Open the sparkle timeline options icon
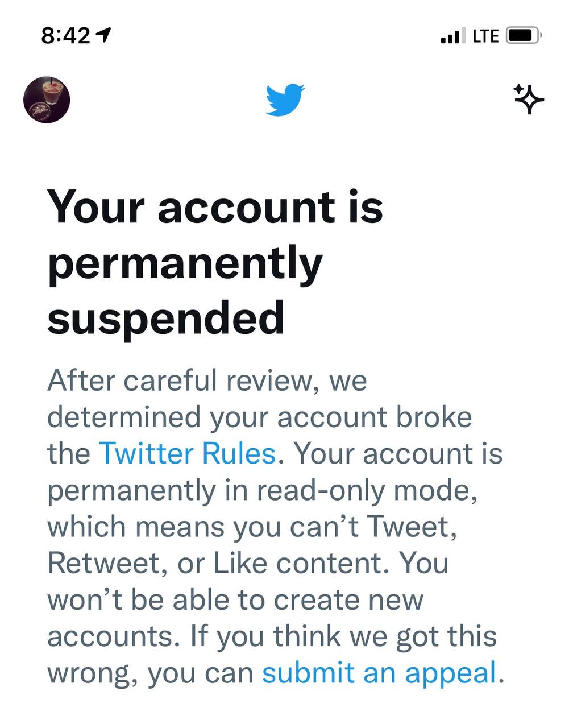569x728 pixels. click(528, 99)
